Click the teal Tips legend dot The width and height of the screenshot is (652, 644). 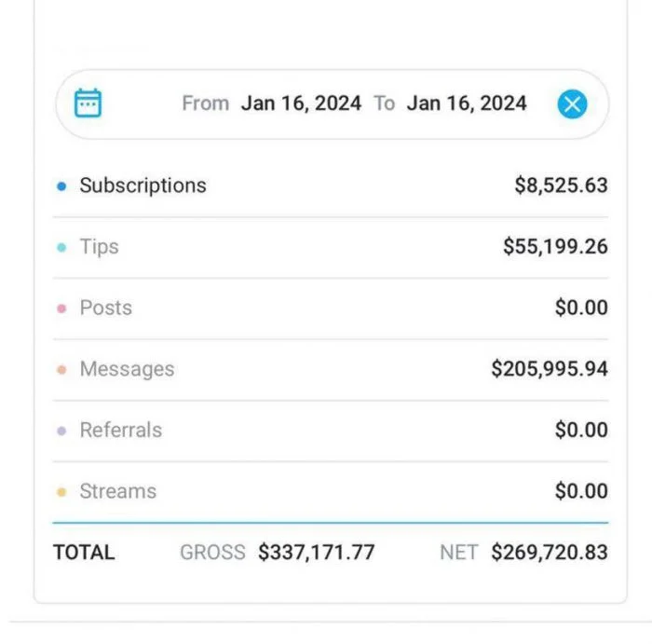point(61,248)
